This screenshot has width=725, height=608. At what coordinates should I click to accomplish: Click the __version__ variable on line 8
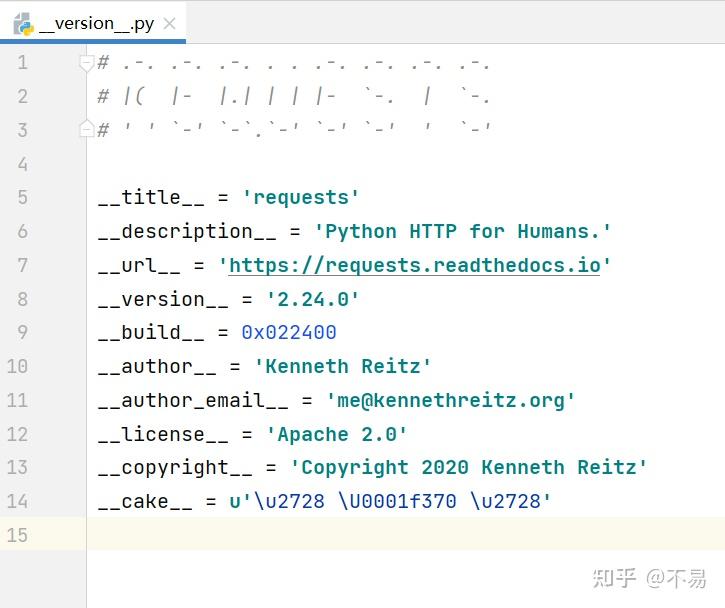click(163, 300)
